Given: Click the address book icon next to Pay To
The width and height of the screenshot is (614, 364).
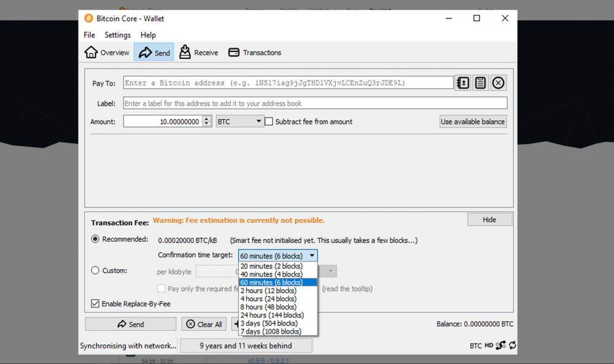Looking at the screenshot, I should pos(463,83).
